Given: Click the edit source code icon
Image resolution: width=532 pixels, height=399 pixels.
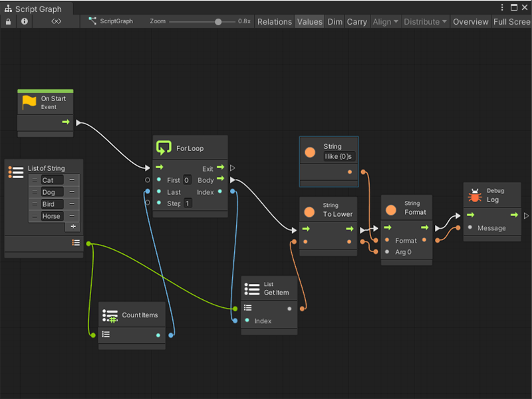Looking at the screenshot, I should tap(56, 21).
